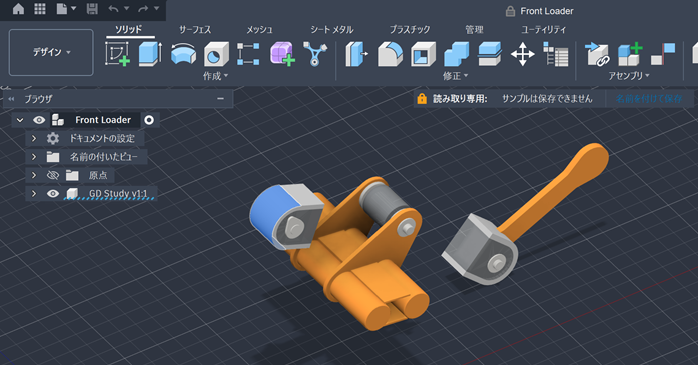Select ドキュメントの設定 tree item
This screenshot has height=365, width=698.
[102, 138]
